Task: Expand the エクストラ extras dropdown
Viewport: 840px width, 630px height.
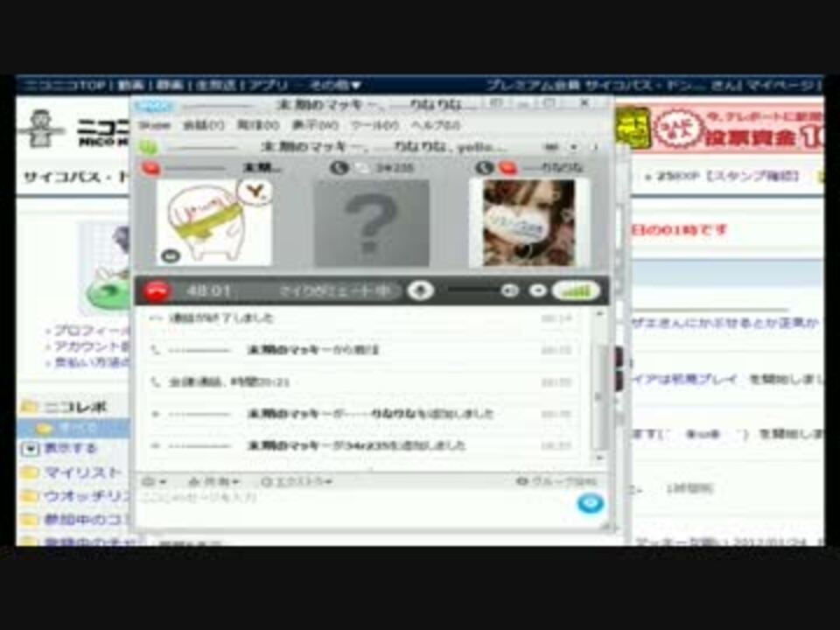Action: pyautogui.click(x=296, y=481)
